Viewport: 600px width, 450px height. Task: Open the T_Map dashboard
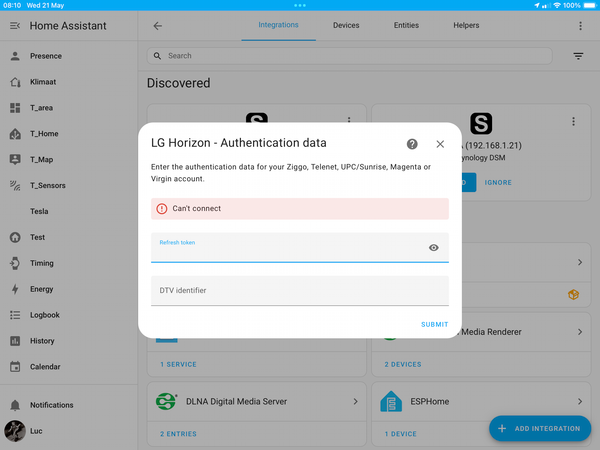(x=68, y=160)
